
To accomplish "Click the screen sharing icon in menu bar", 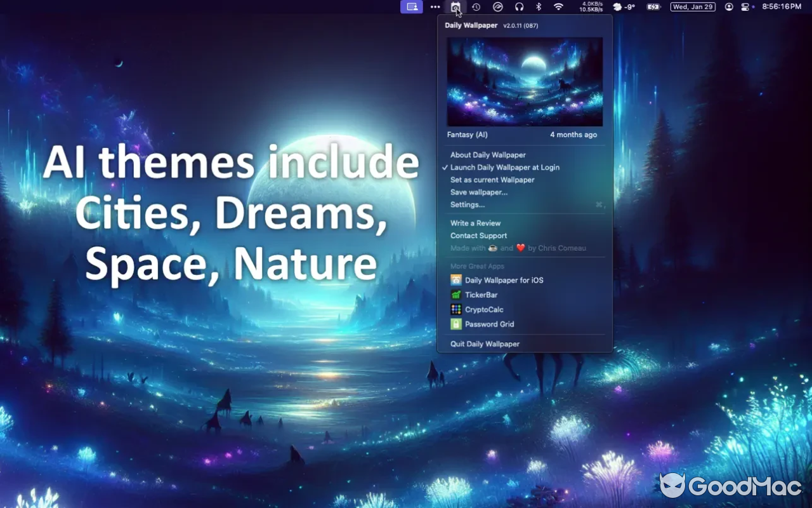I will point(412,7).
